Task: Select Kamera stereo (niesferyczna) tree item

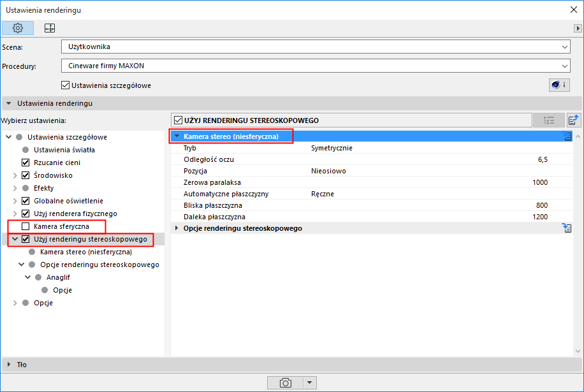Action: click(86, 252)
